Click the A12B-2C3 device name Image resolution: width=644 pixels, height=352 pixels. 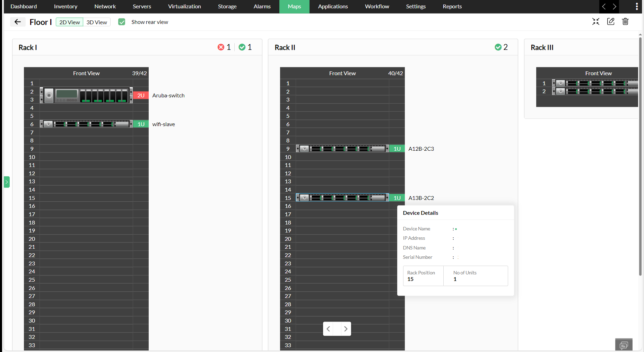tap(421, 148)
